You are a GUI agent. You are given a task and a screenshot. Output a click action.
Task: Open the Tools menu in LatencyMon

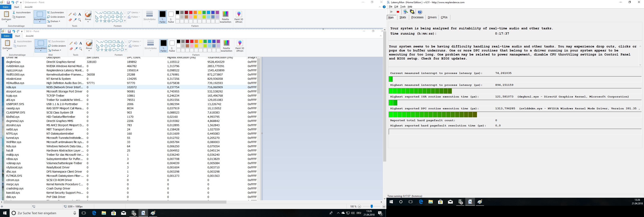point(403,7)
